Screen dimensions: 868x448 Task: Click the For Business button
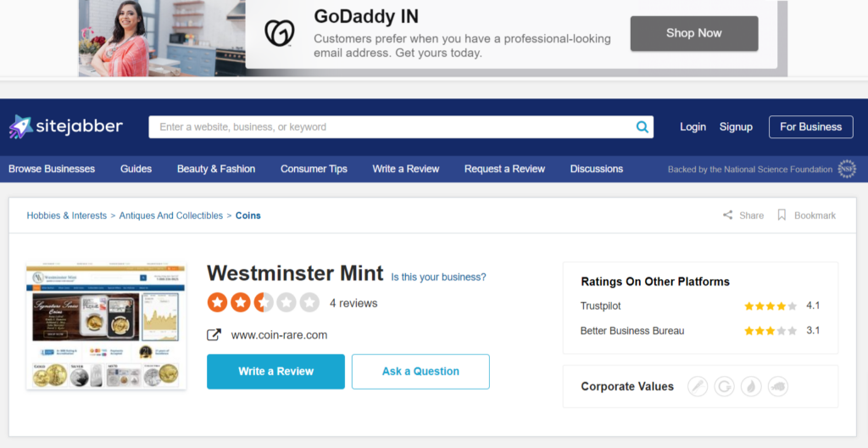(x=811, y=127)
